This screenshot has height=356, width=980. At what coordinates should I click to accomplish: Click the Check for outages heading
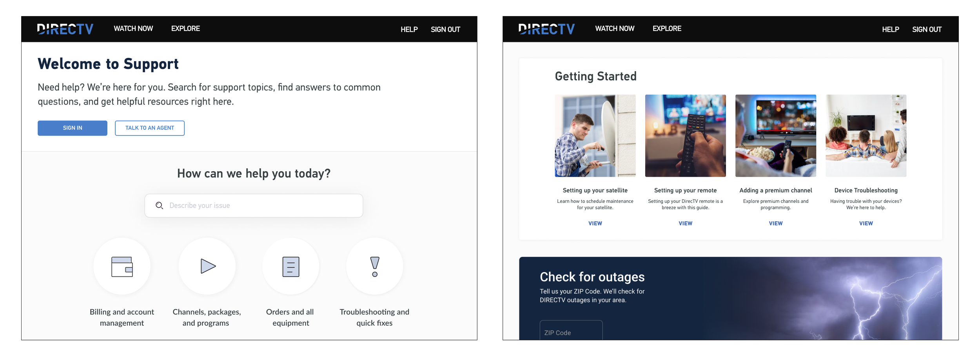click(592, 277)
